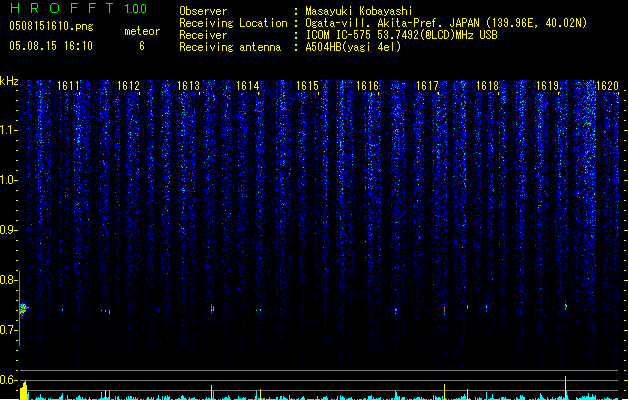The width and height of the screenshot is (629, 400).
Task: Click the ICOM IC-575 receiver text
Action: 401,35
